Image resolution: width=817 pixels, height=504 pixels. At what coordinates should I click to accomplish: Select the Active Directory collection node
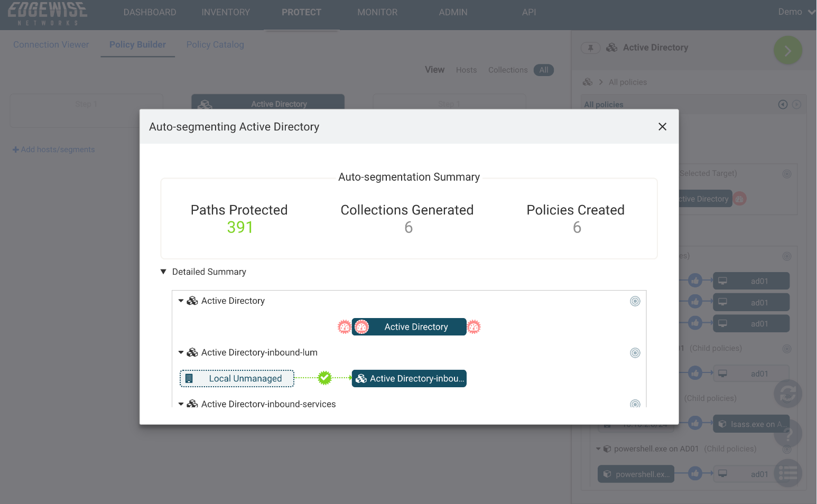tap(409, 327)
